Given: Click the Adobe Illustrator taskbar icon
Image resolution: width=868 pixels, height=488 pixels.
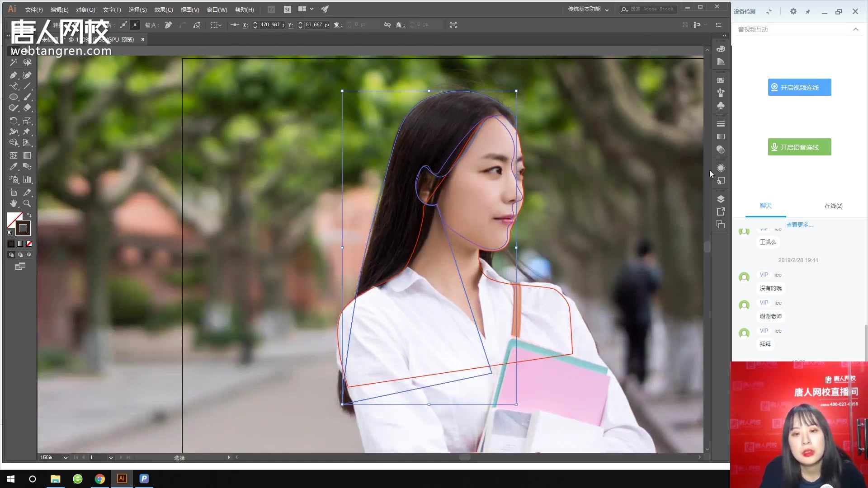Looking at the screenshot, I should tap(122, 479).
